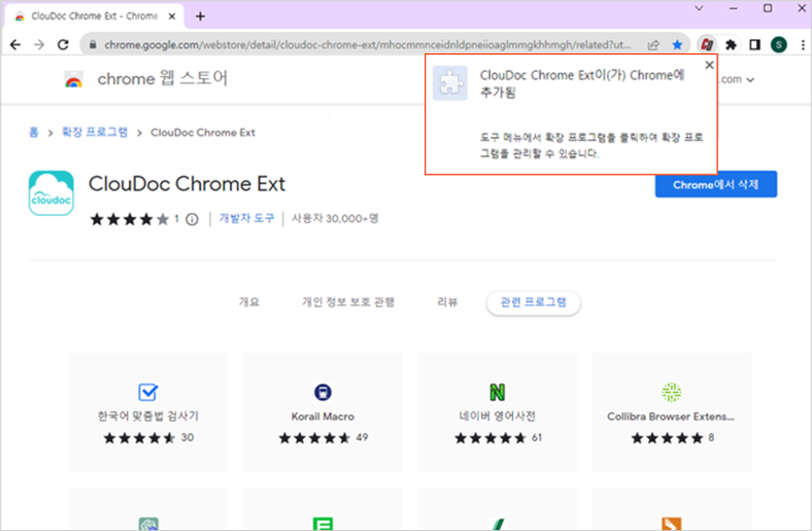Click the site lock icon

(93, 45)
